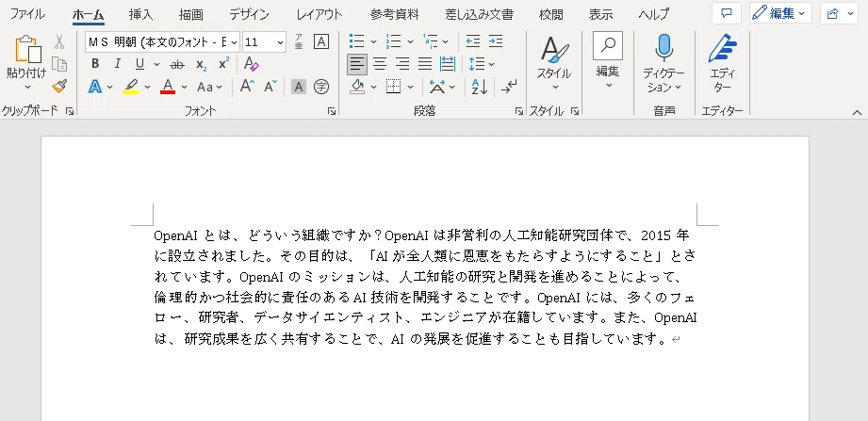Expand multilevel list options
The image size is (868, 421).
[x=446, y=42]
